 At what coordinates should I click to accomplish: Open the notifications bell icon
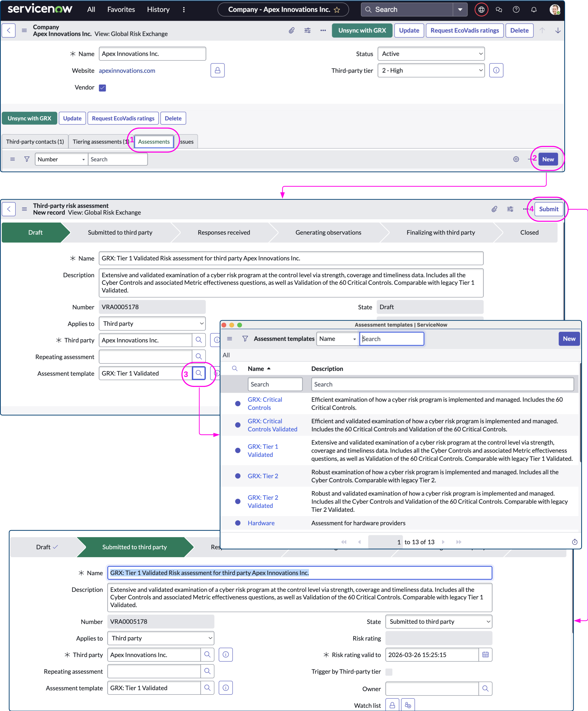pyautogui.click(x=533, y=9)
